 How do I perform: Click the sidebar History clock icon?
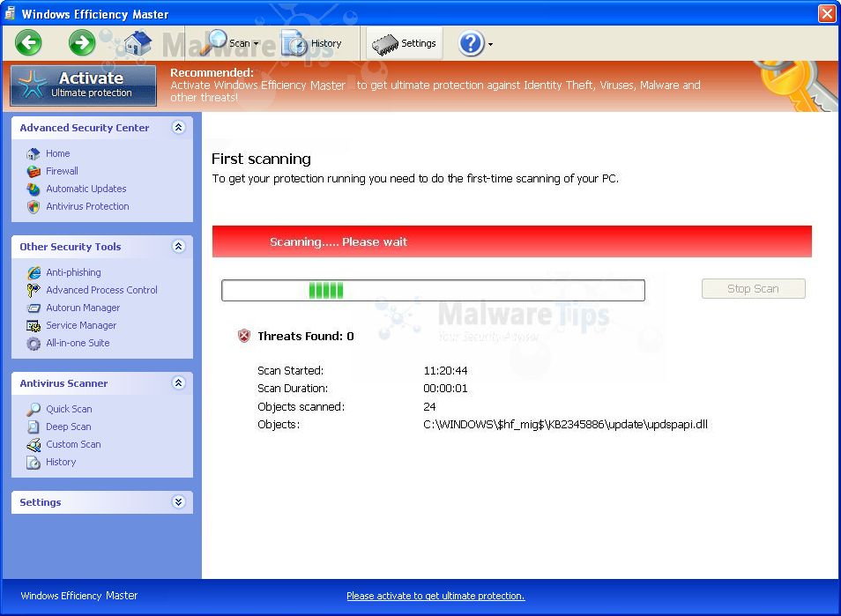33,463
